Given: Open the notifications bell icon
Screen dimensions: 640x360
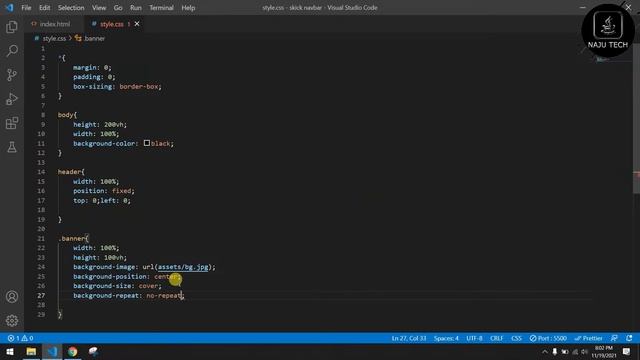Looking at the screenshot, I should pos(629,338).
